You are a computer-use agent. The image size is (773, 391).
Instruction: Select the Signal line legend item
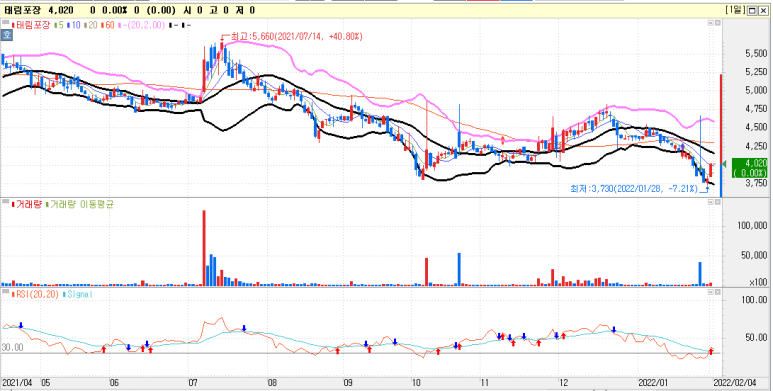pos(78,294)
